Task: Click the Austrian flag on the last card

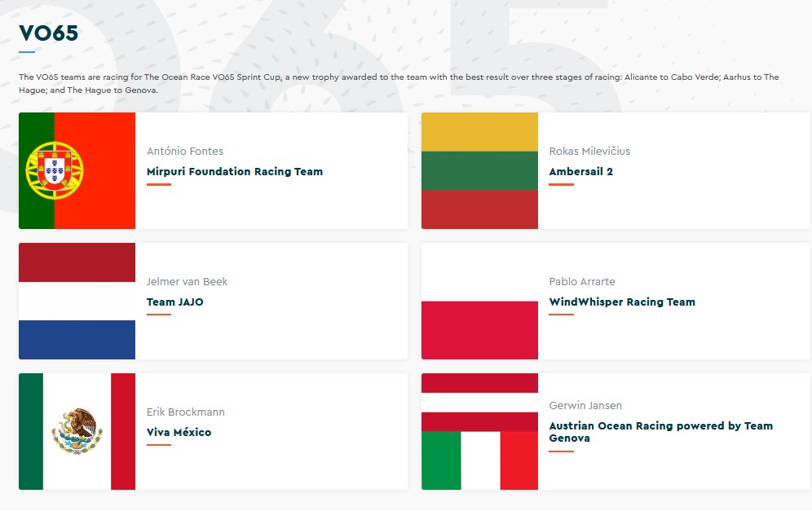Action: [x=479, y=402]
